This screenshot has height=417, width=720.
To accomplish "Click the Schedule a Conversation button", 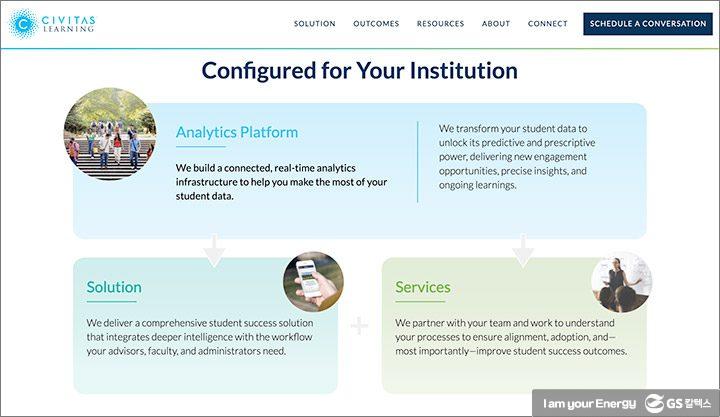I will pyautogui.click(x=648, y=24).
